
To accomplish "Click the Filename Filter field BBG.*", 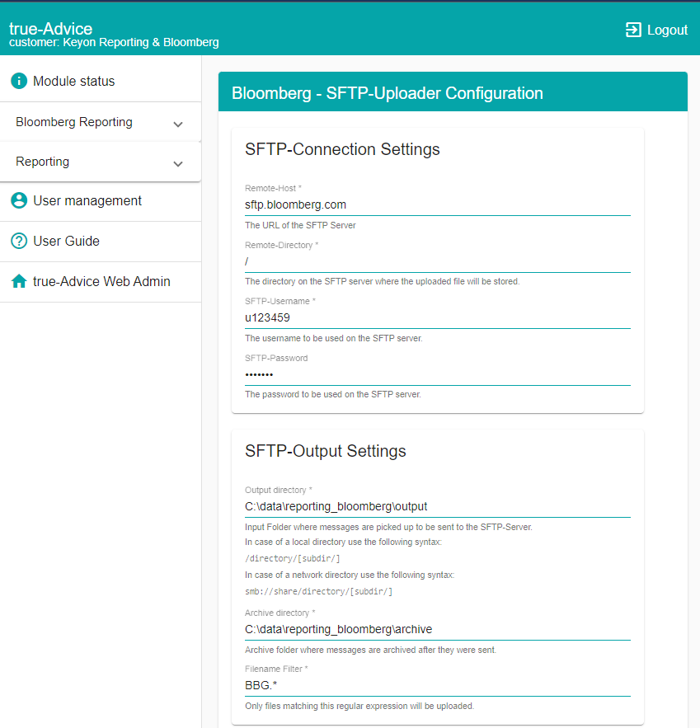I will [437, 686].
